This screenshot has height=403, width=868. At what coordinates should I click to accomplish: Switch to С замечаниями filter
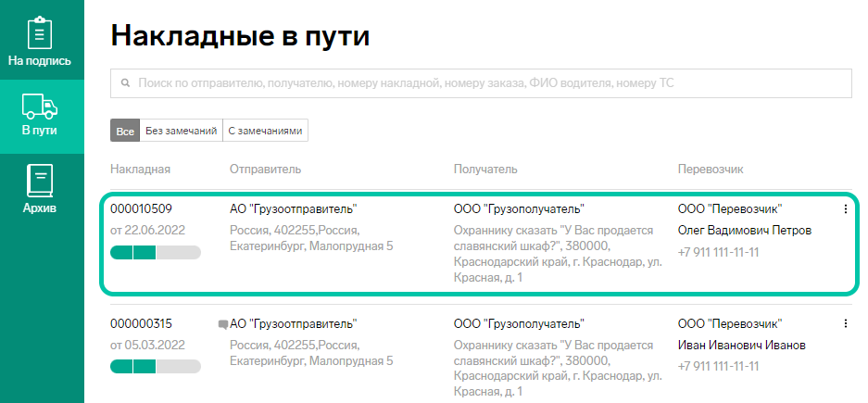pos(265,131)
